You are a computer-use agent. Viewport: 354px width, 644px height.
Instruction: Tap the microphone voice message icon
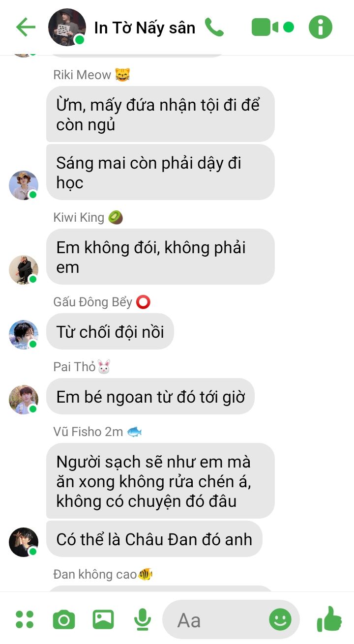[143, 619]
